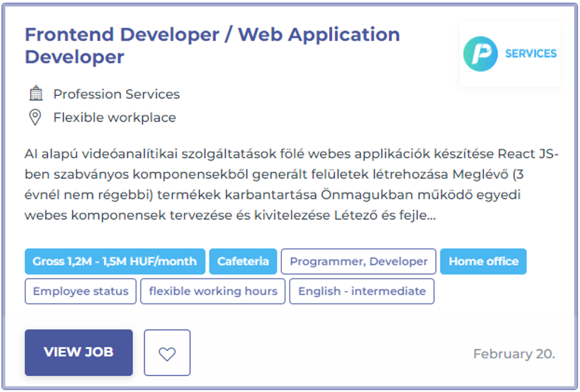Image resolution: width=580 pixels, height=392 pixels.
Task: Click the job description paragraph
Action: 291,185
